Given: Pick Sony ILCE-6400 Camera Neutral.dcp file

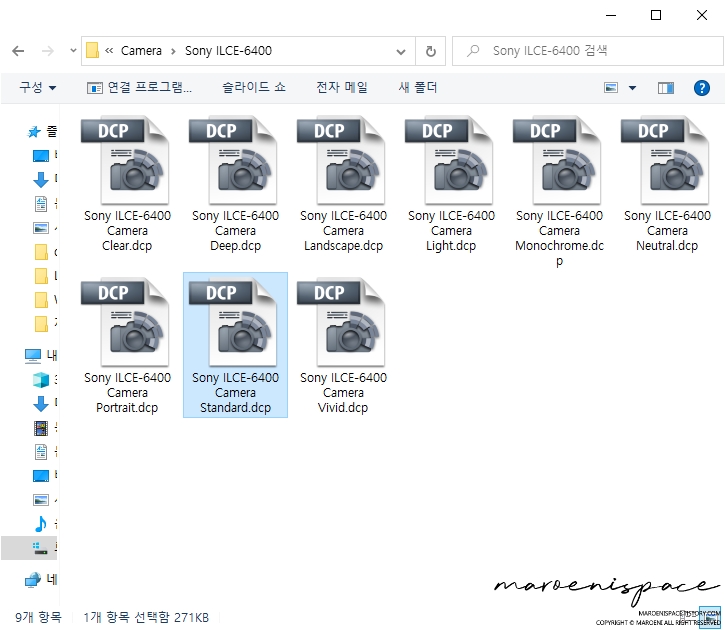Looking at the screenshot, I should click(667, 184).
